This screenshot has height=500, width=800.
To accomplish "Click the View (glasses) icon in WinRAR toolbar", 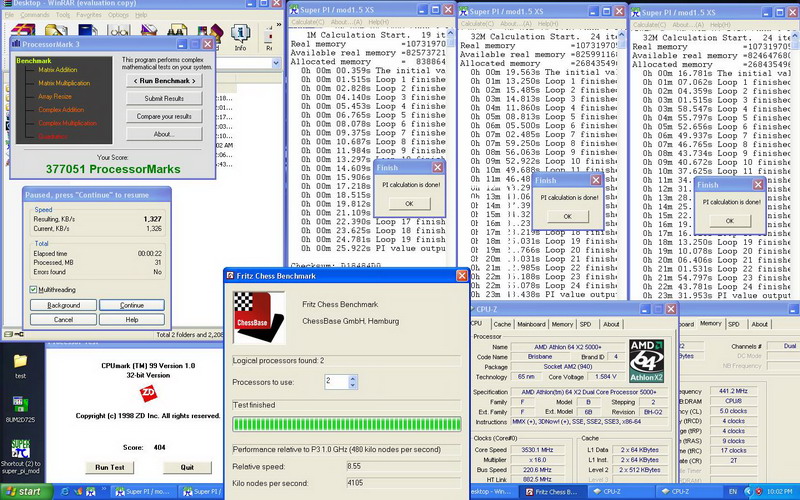I will pos(118,31).
